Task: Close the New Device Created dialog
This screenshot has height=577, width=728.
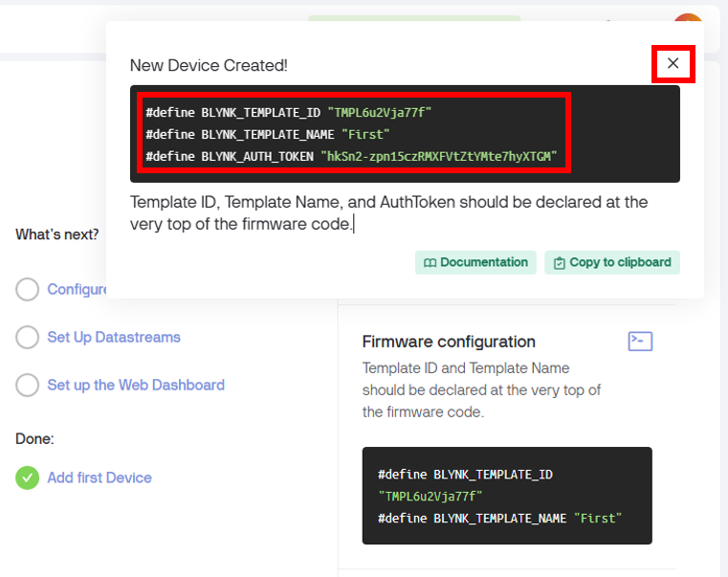Action: (x=673, y=63)
